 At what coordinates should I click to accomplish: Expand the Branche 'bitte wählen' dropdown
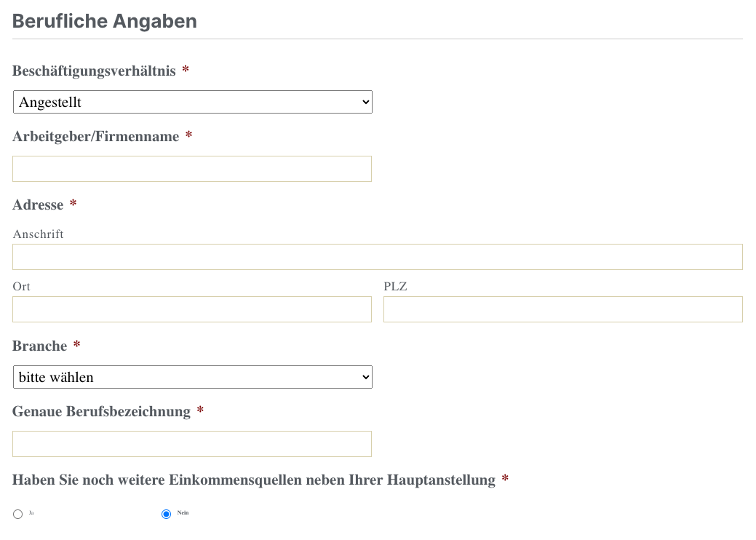(x=192, y=377)
